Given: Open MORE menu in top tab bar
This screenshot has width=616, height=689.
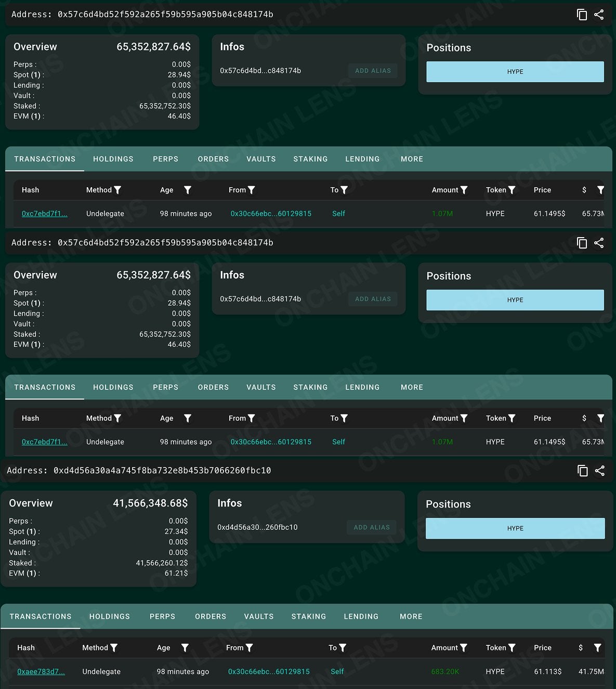Looking at the screenshot, I should pyautogui.click(x=412, y=159).
